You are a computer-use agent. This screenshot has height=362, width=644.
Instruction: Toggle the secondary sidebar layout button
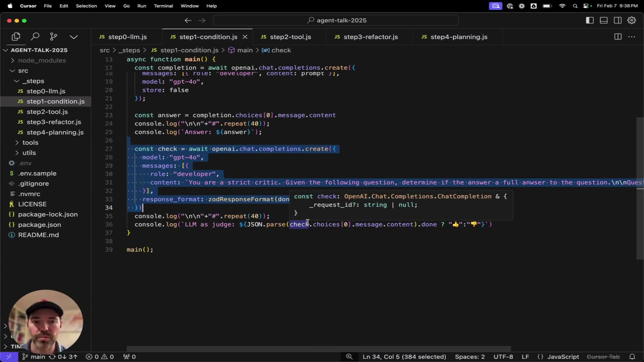tap(618, 20)
